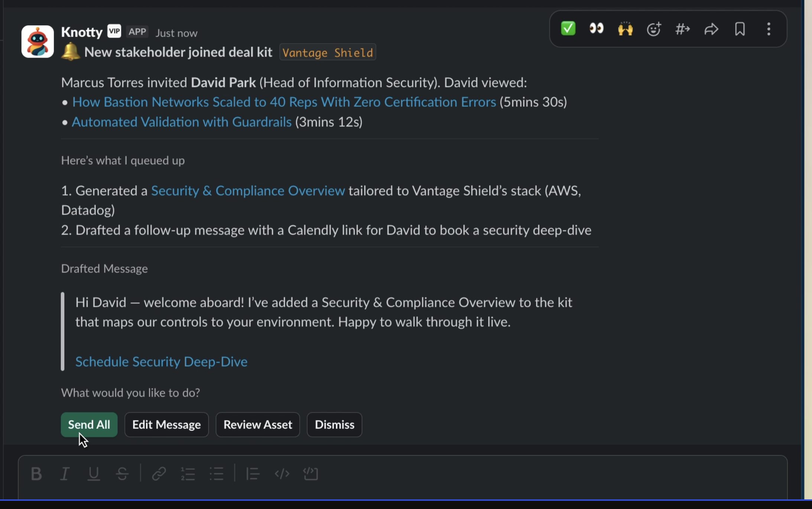Toggle strikethrough text formatting

(122, 473)
